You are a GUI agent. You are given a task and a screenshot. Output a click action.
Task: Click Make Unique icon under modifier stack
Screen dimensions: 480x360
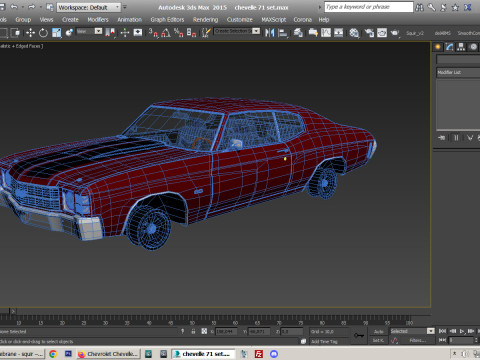[x=470, y=137]
